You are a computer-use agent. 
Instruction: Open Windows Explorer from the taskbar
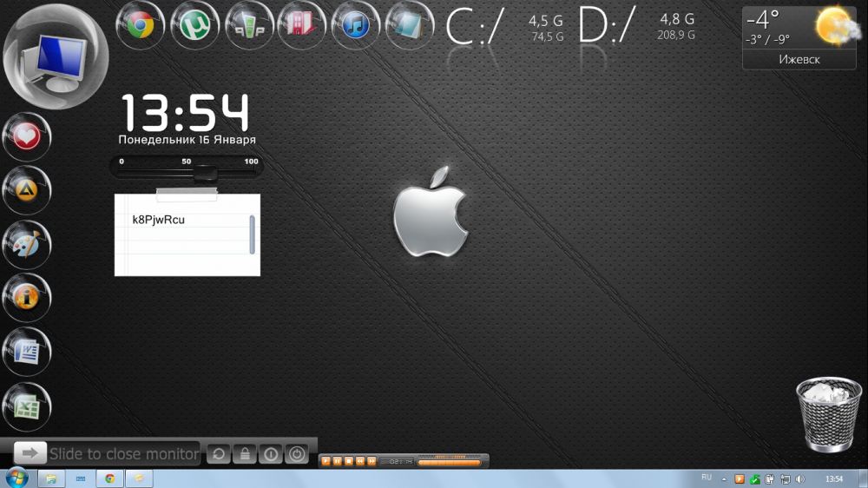pyautogui.click(x=51, y=478)
